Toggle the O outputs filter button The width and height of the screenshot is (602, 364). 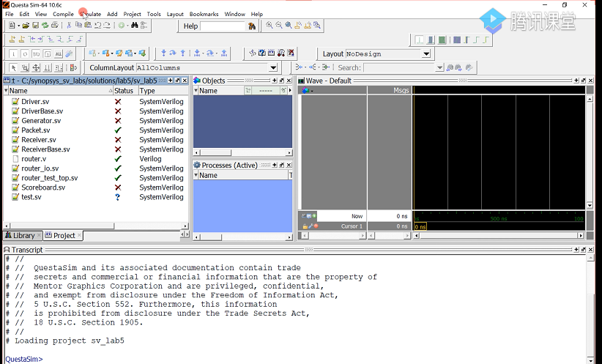(x=25, y=54)
